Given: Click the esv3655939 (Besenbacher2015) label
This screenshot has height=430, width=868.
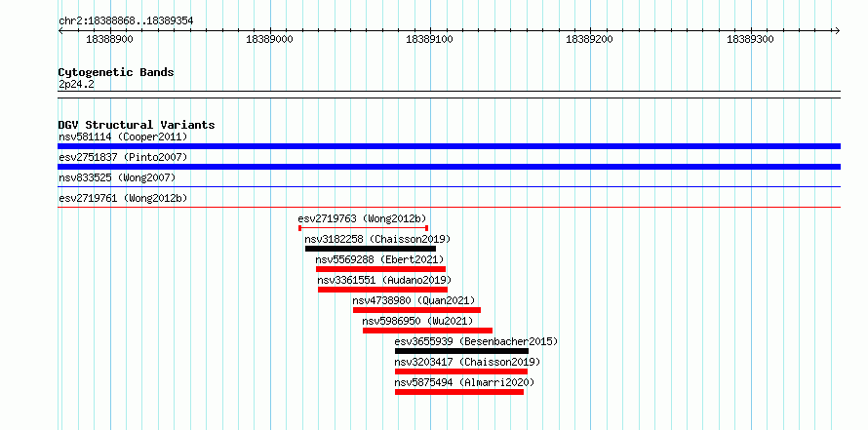Looking at the screenshot, I should [x=476, y=341].
